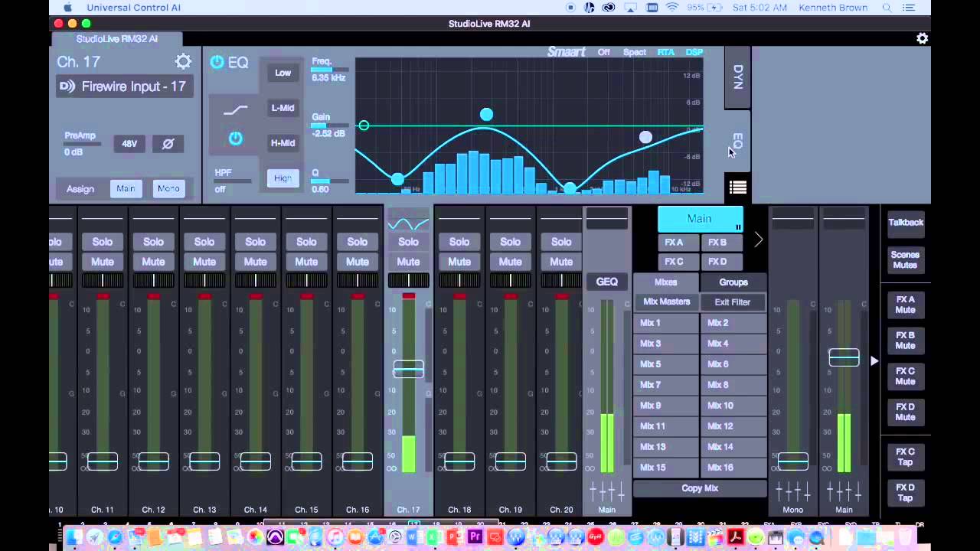Expand side panel with the arrow beside Main fader
Image resolution: width=980 pixels, height=551 pixels.
click(x=874, y=360)
